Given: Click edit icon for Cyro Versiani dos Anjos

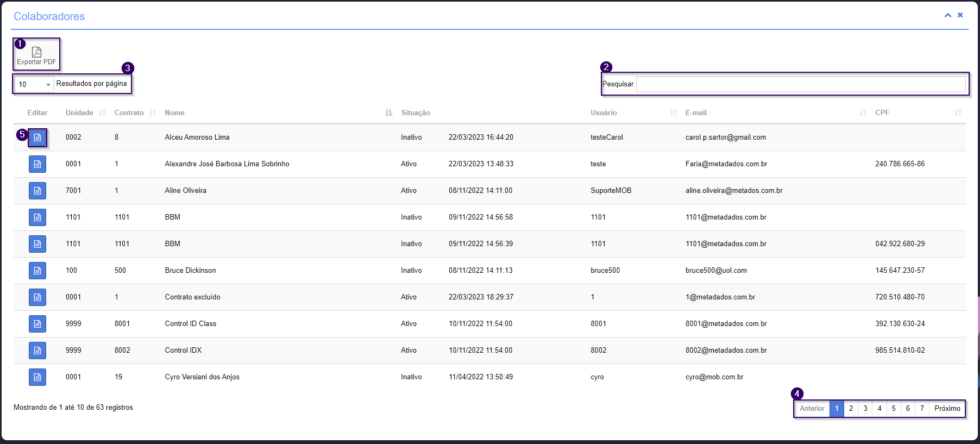Looking at the screenshot, I should pos(37,377).
